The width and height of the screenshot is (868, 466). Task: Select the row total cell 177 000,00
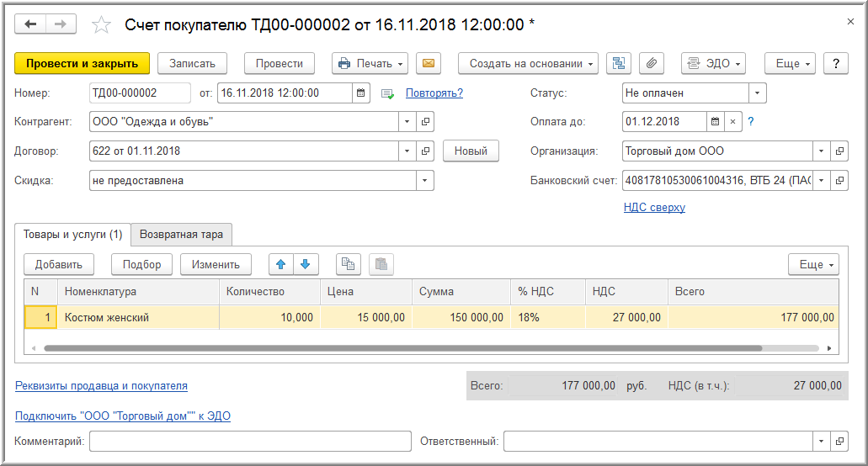754,317
